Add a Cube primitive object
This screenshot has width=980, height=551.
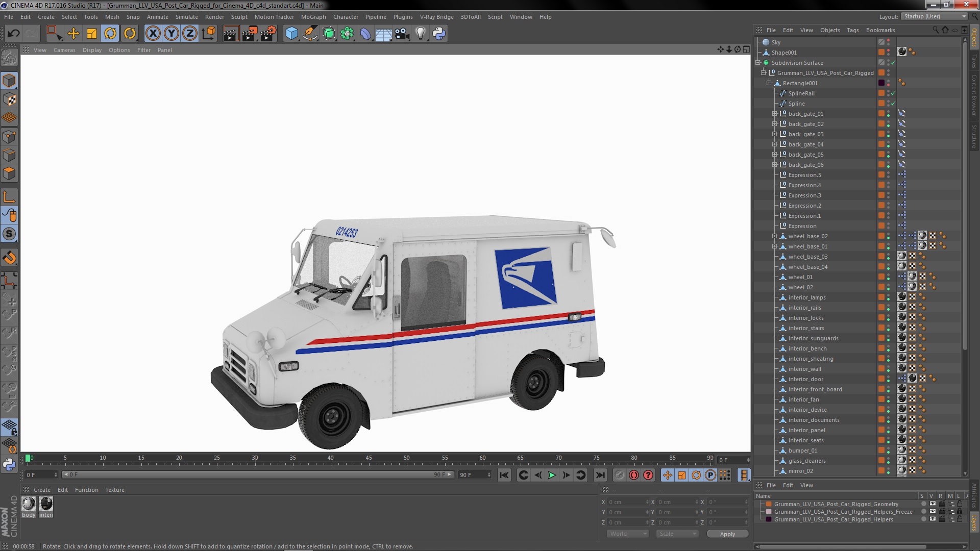pos(291,34)
